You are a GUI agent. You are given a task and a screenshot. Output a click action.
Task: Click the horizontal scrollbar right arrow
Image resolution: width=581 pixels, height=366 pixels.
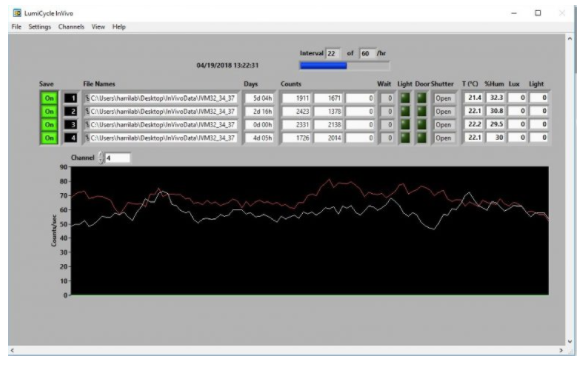pyautogui.click(x=561, y=350)
